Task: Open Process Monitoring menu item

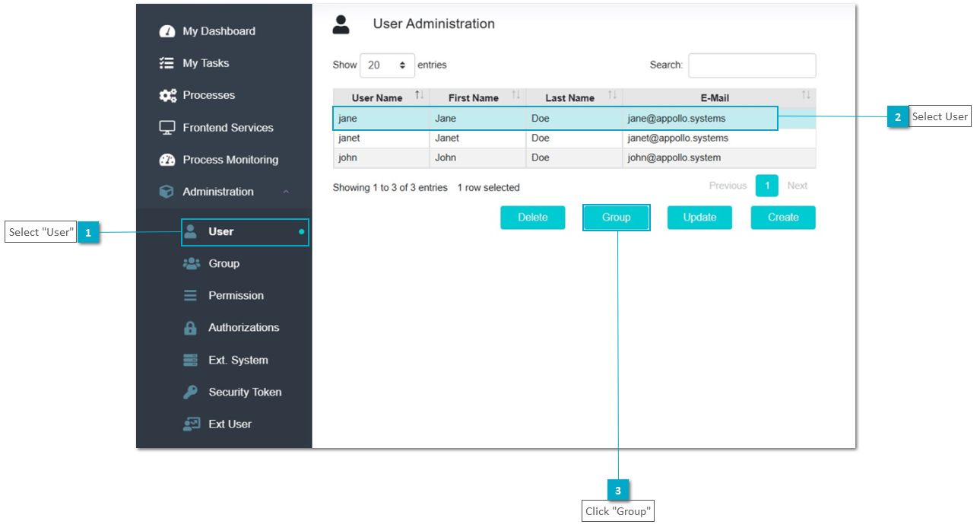Action: [230, 160]
